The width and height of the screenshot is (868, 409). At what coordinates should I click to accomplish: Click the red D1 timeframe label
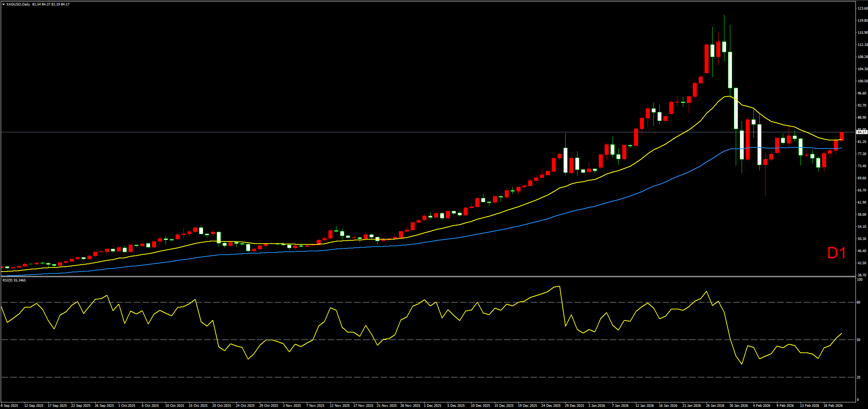pos(836,253)
